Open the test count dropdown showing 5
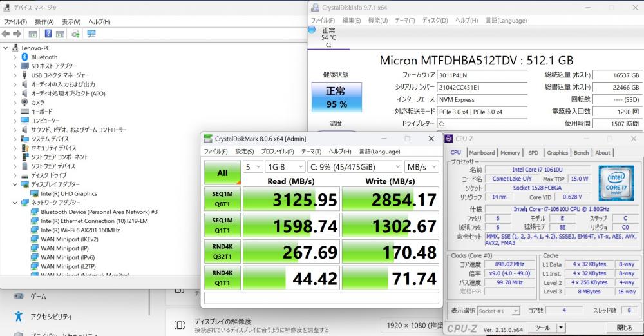 252,167
